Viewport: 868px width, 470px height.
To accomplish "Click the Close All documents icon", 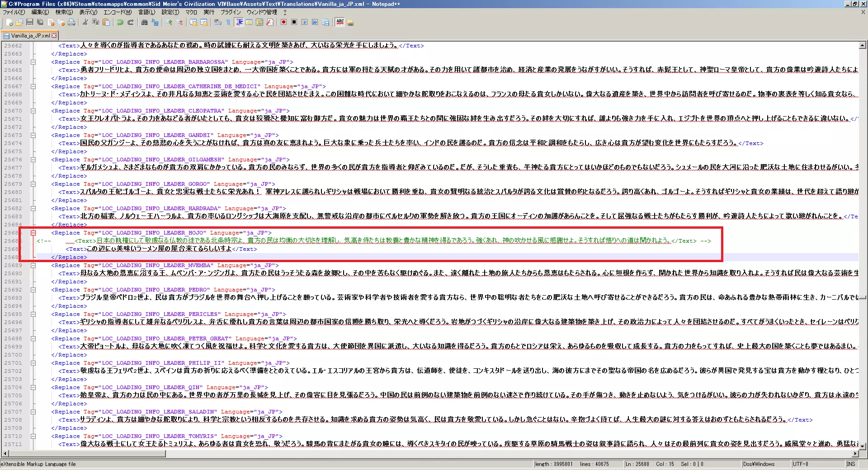I will [61, 22].
